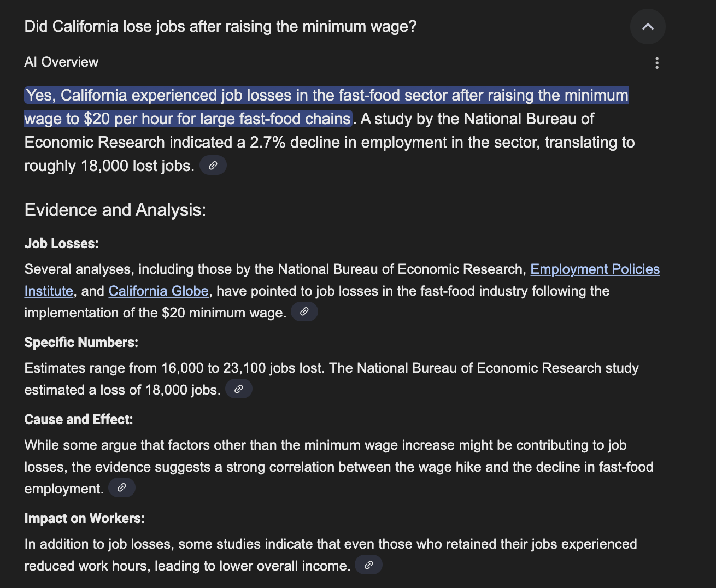
Task: Open source link icon after "$20 minimum wage."
Action: [304, 311]
